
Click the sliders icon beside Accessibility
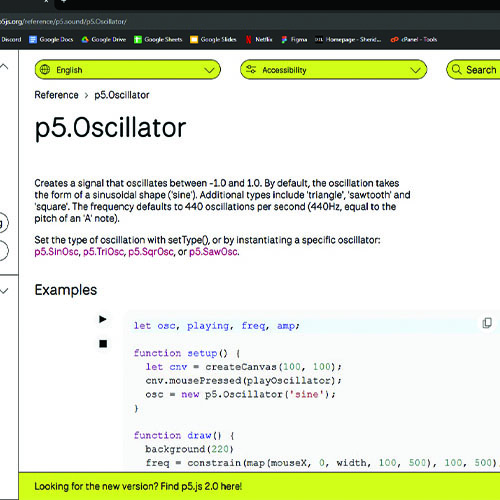coord(251,69)
